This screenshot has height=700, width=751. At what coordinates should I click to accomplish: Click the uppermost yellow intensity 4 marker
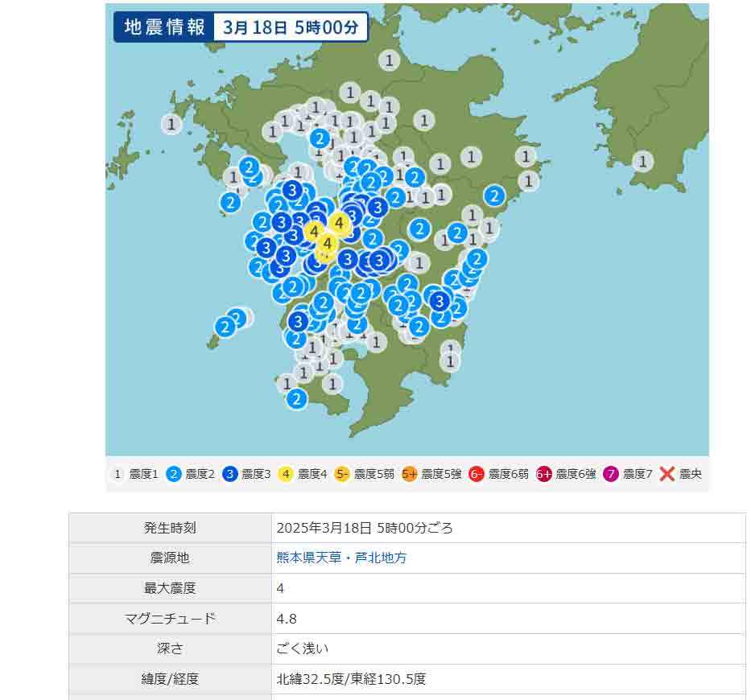tap(340, 222)
